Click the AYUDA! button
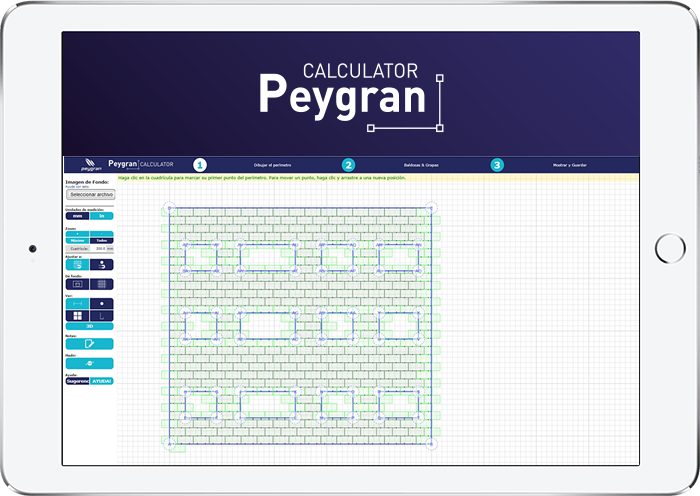Screen dimensions: 700x496 pyautogui.click(x=102, y=381)
